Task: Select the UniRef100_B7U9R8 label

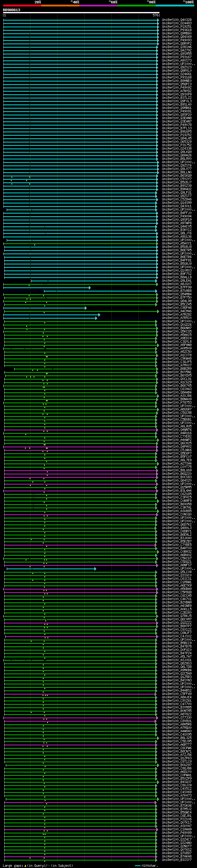Action: click(x=177, y=291)
